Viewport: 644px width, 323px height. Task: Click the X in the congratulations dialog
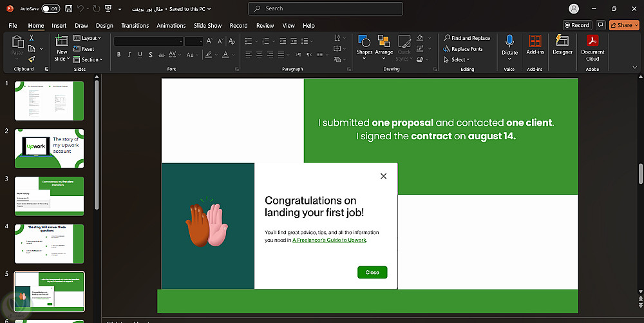(384, 176)
